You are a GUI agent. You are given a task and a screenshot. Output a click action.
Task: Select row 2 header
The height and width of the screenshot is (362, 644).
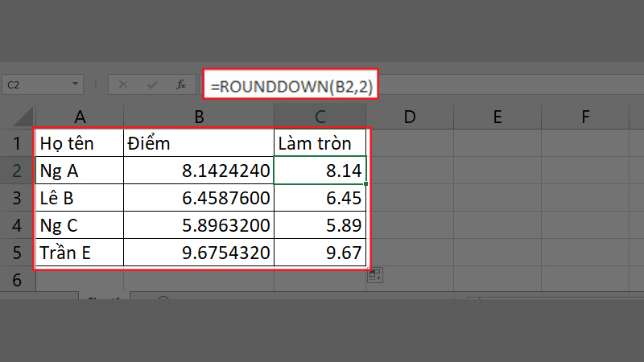pyautogui.click(x=17, y=171)
